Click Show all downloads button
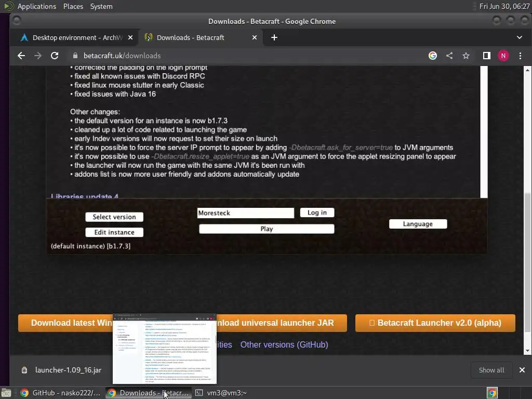Viewport: 532px width, 399px height. coord(491,370)
